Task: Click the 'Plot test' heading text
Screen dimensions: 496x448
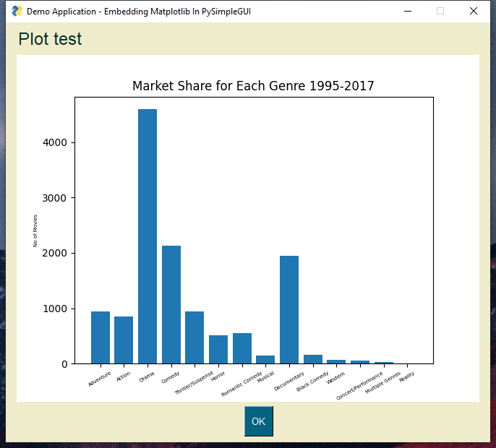Action: click(51, 39)
